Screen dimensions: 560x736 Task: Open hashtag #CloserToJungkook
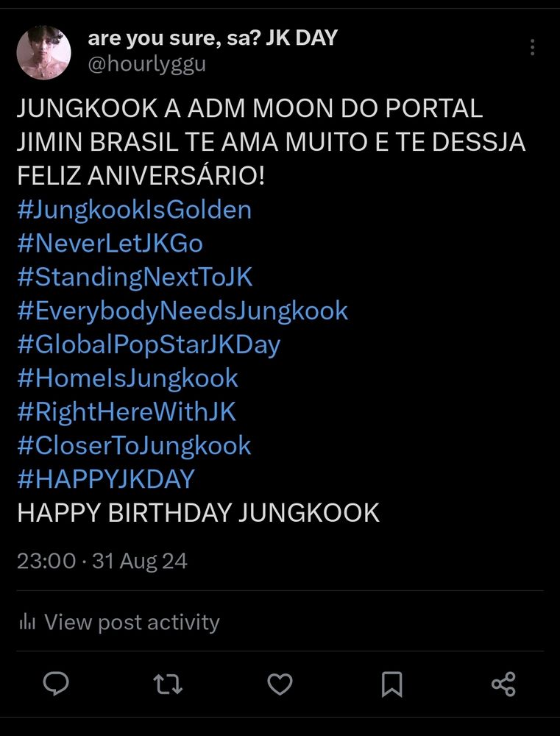pos(134,447)
